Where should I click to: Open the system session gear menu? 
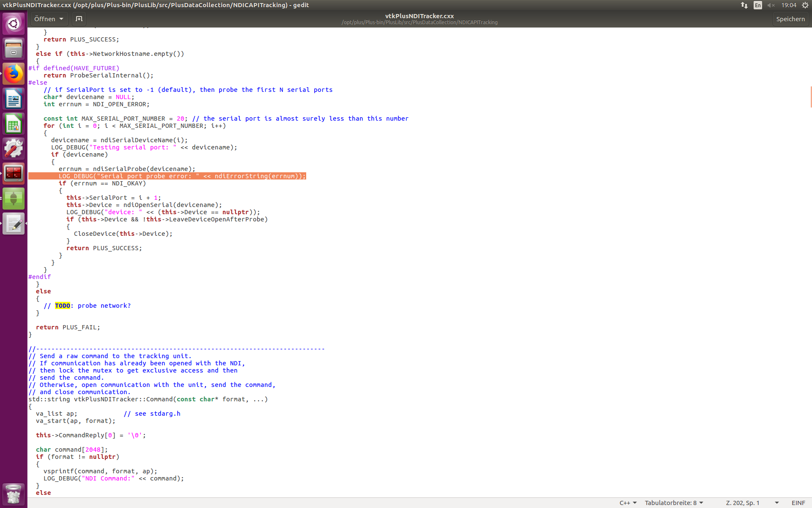[805, 5]
